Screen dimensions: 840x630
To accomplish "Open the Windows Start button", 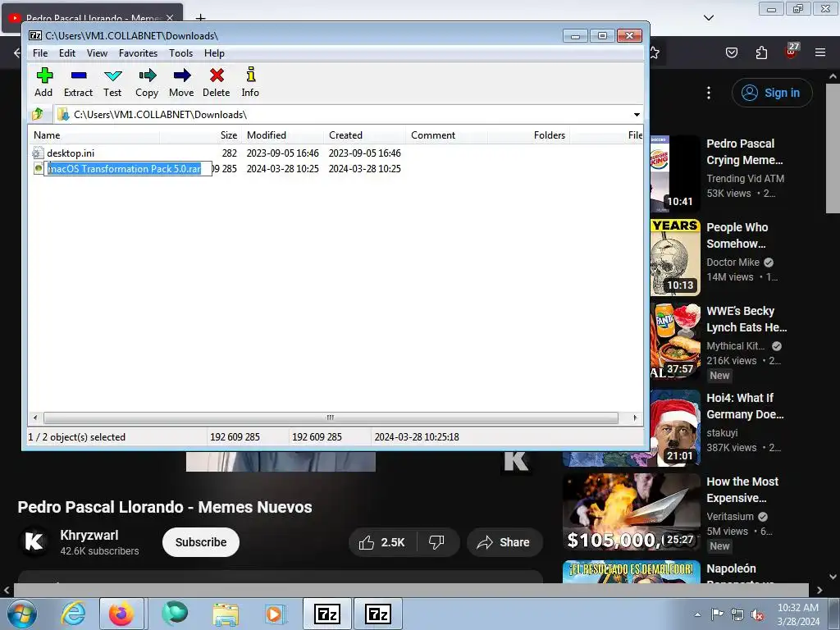I will 21,614.
